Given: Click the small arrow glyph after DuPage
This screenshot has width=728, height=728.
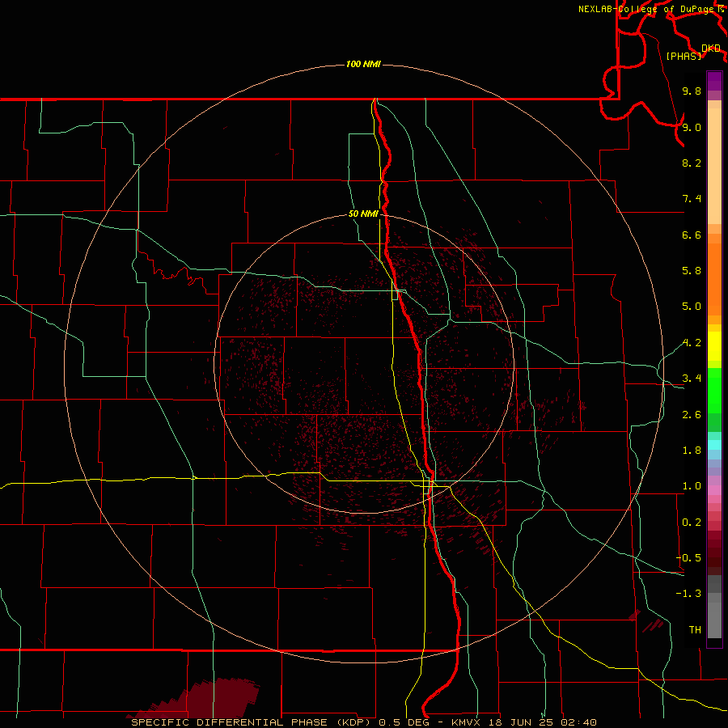Looking at the screenshot, I should point(721,9).
